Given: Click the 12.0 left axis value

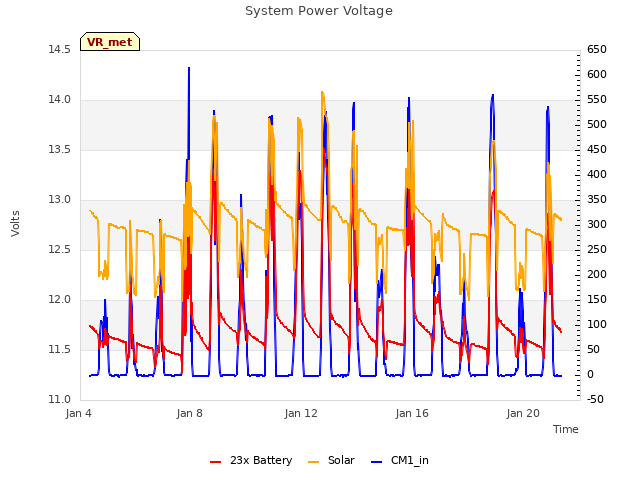Looking at the screenshot, I should pos(59,300).
